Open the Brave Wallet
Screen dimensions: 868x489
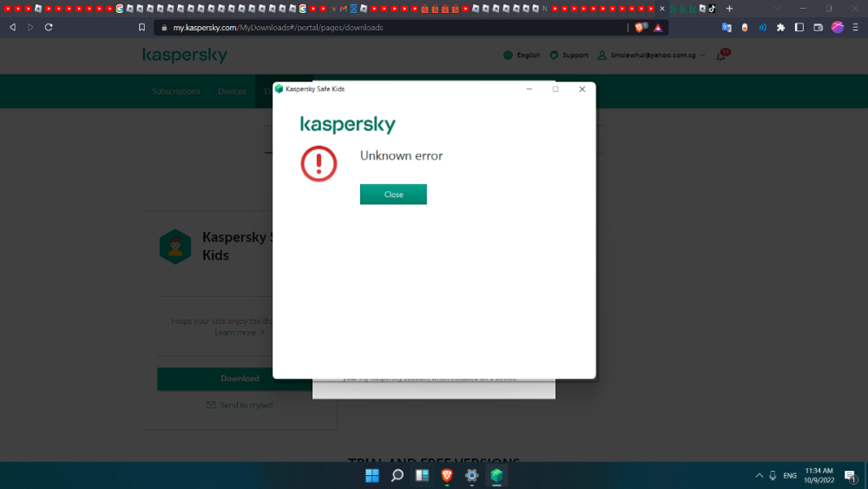pyautogui.click(x=819, y=27)
